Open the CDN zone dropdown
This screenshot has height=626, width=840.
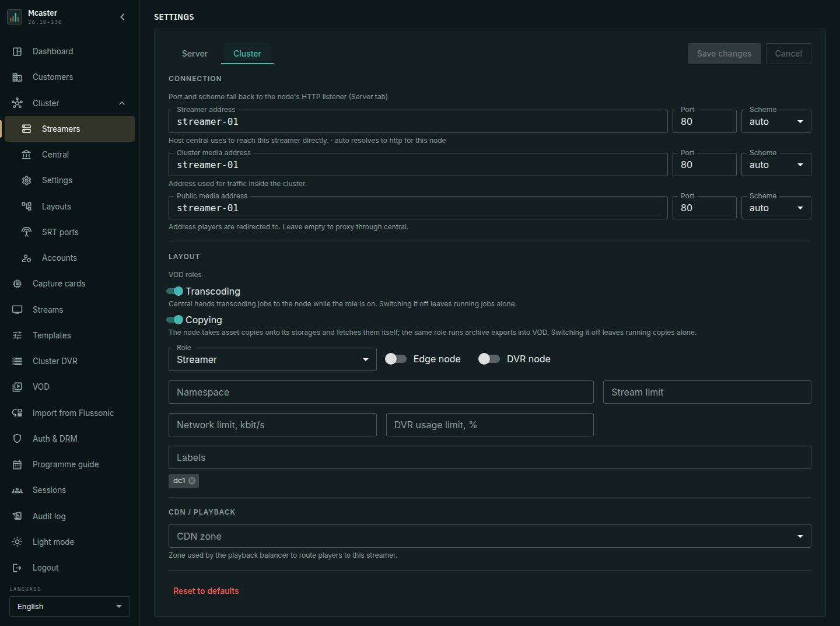tap(489, 536)
